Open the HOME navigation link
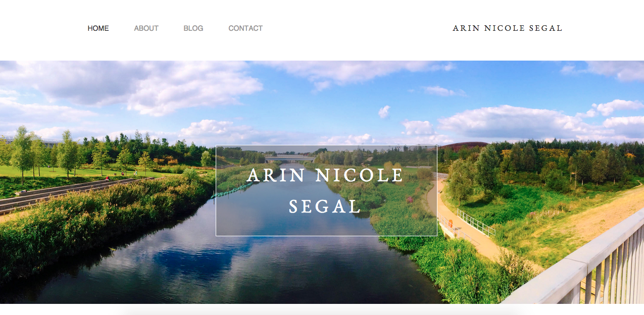 tap(98, 28)
